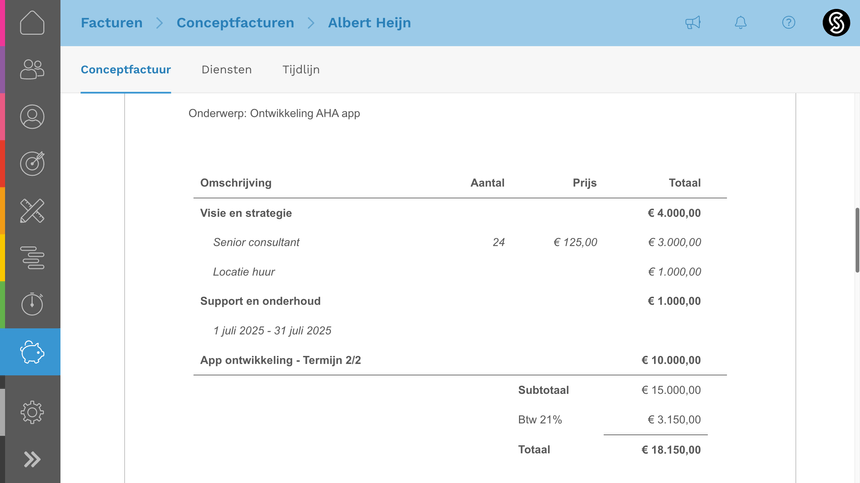Click the '€ 15.000,00' subtotal amount
Screen dimensions: 860x483
[x=671, y=390]
